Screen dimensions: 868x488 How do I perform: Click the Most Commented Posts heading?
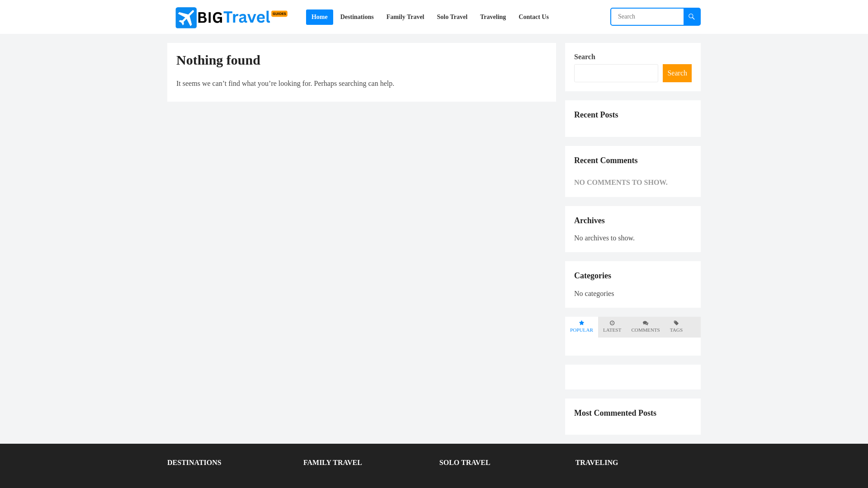[615, 413]
